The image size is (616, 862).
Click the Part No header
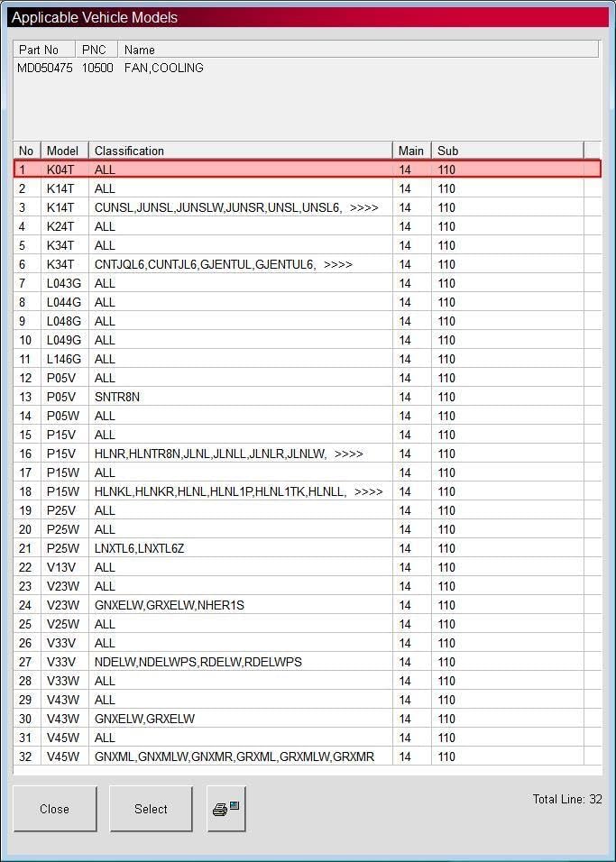pyautogui.click(x=44, y=50)
